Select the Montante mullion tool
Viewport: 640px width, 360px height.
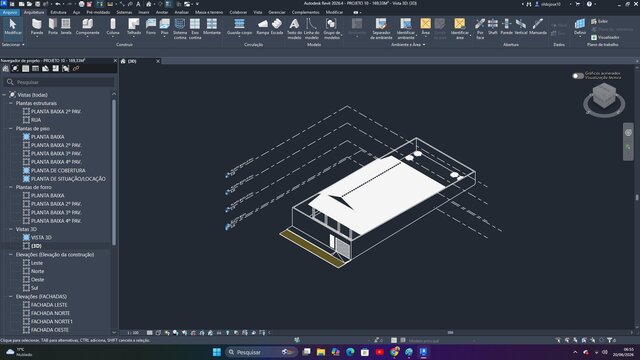point(212,27)
